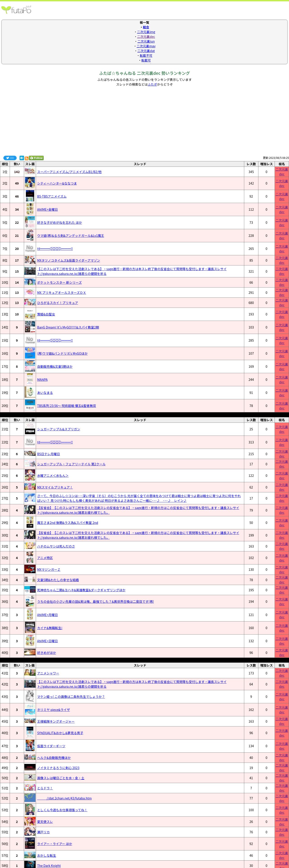Open thread dat.2chan.net/43/futaba.htm

tap(64, 798)
